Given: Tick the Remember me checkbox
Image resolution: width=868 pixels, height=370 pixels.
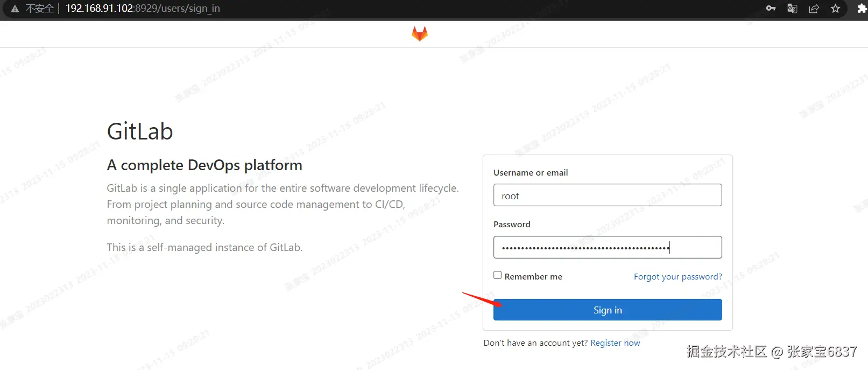Looking at the screenshot, I should (497, 275).
